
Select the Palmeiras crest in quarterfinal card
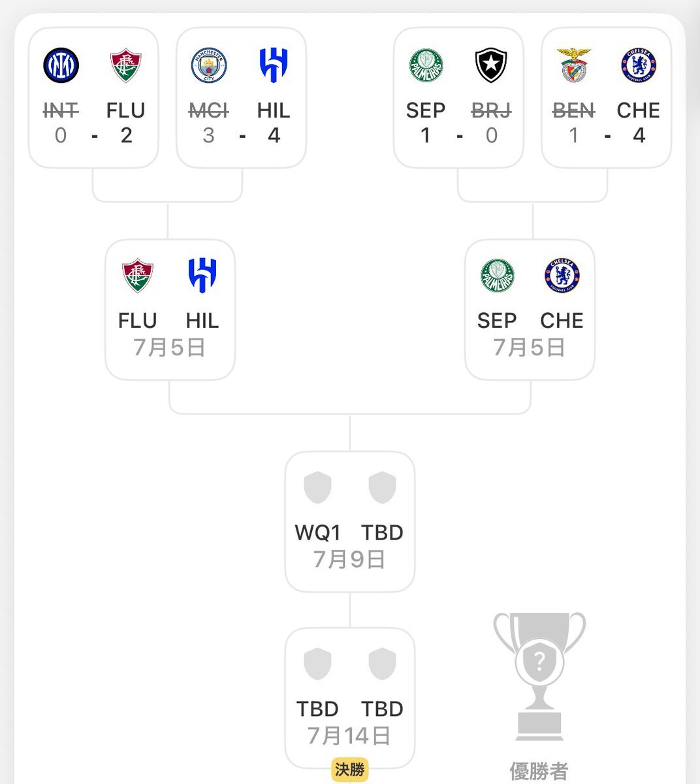pos(498,276)
